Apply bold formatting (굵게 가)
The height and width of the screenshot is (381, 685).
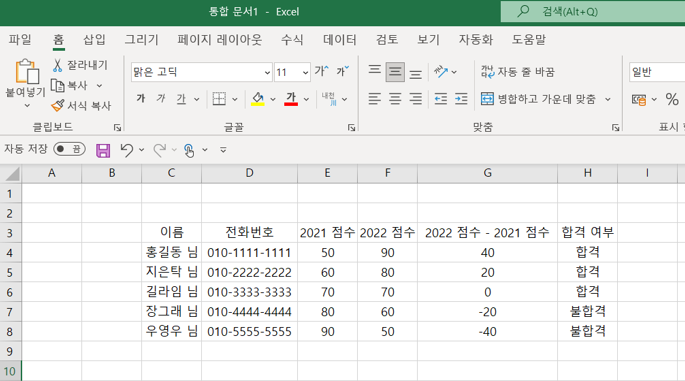[141, 99]
